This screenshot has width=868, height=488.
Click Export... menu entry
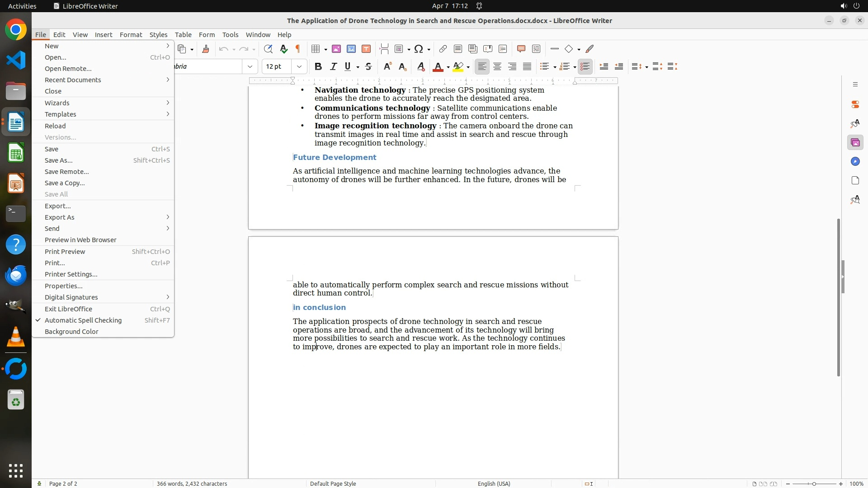58,206
